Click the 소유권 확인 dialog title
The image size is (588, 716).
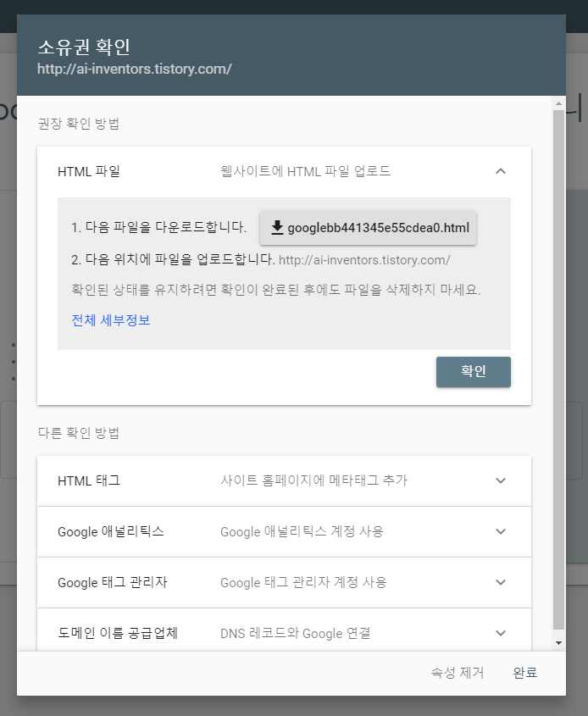84,47
